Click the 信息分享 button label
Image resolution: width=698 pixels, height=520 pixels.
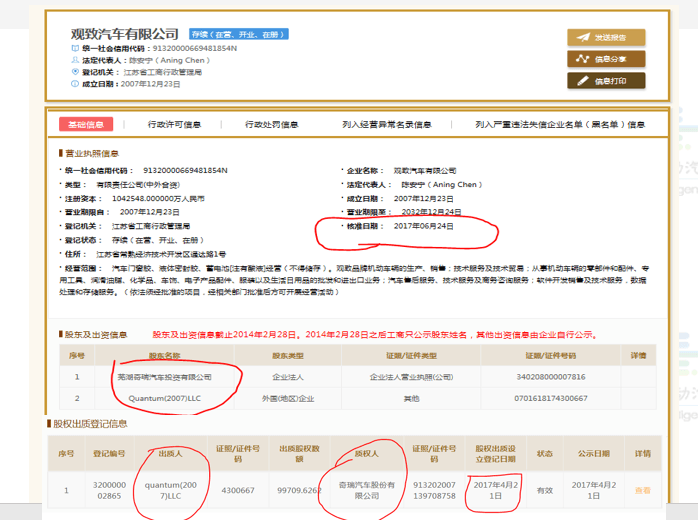pos(610,59)
